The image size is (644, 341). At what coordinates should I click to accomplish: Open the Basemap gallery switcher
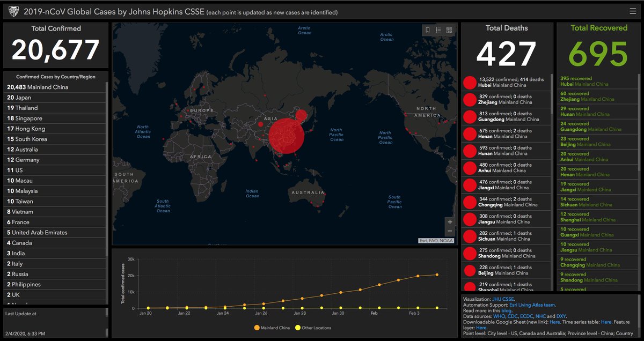click(449, 30)
